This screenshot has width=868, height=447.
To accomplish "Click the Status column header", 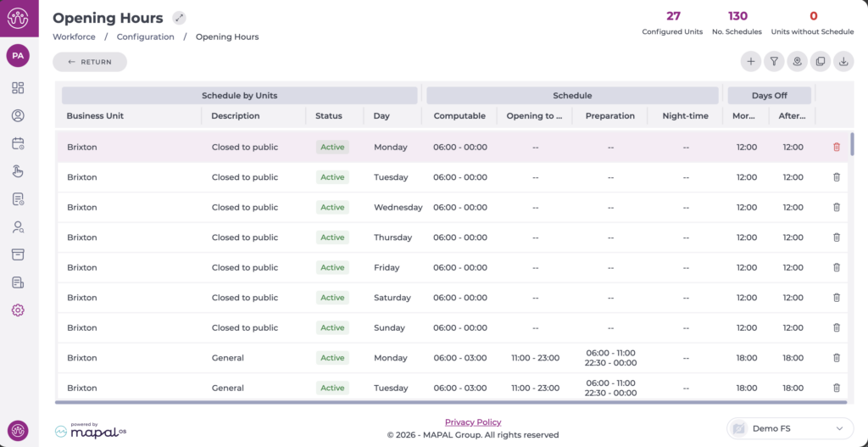I will 329,116.
